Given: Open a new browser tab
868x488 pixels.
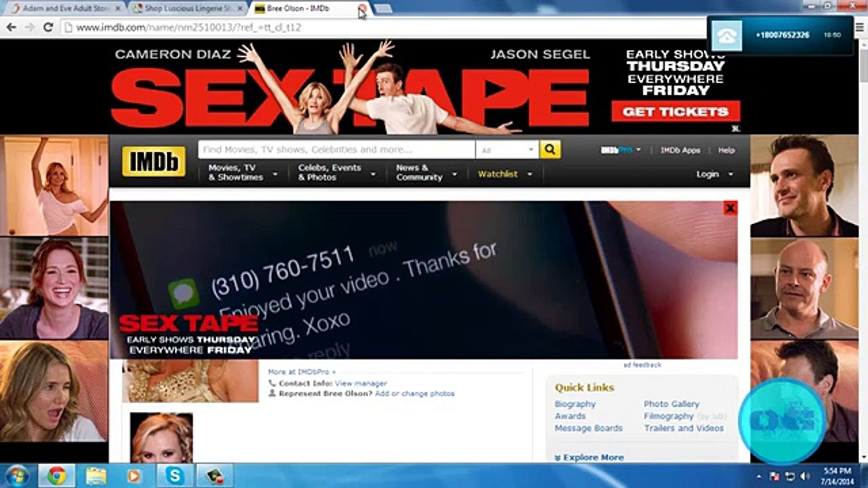Looking at the screenshot, I should click(x=383, y=9).
